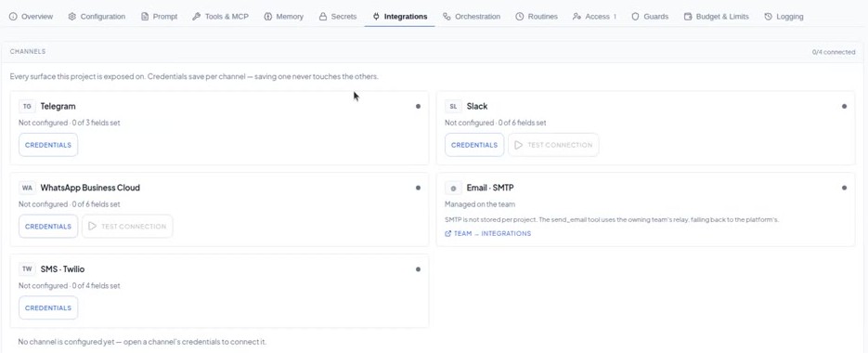Switch to the Guards tab
This screenshot has height=353, width=868.
[x=650, y=17]
